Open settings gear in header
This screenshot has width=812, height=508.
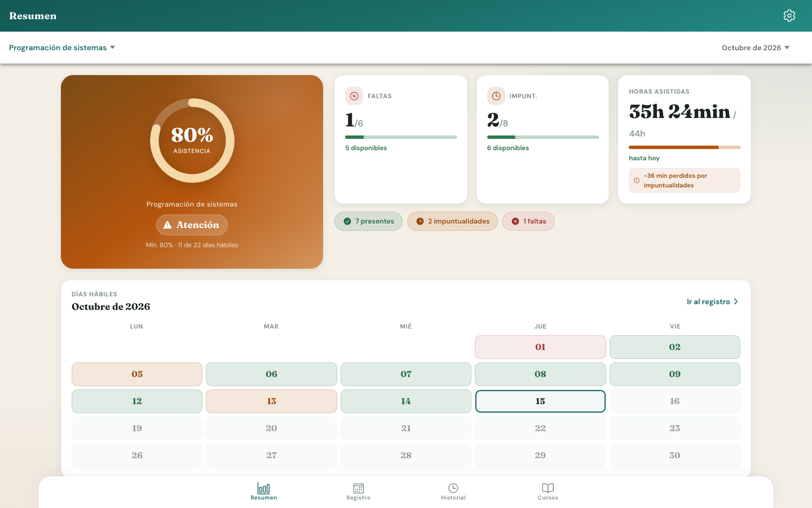tap(789, 16)
